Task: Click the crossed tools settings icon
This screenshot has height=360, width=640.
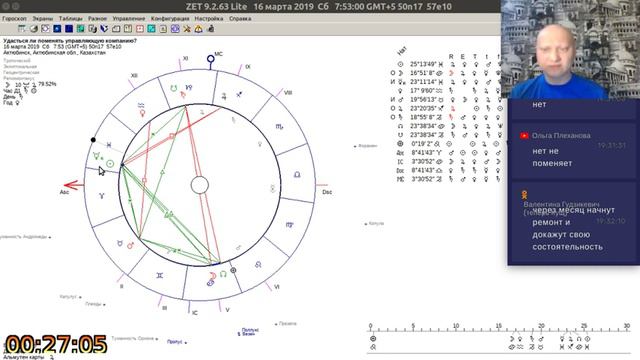Action: [x=187, y=29]
